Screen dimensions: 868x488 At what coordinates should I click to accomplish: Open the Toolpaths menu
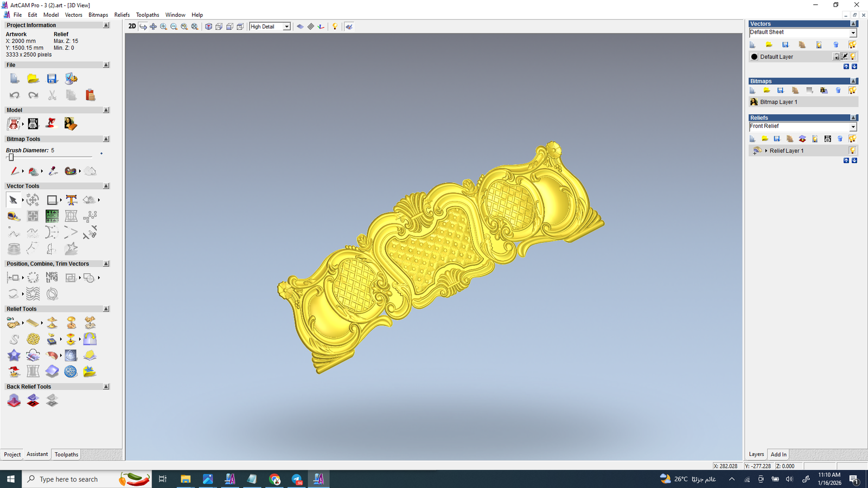coord(147,15)
